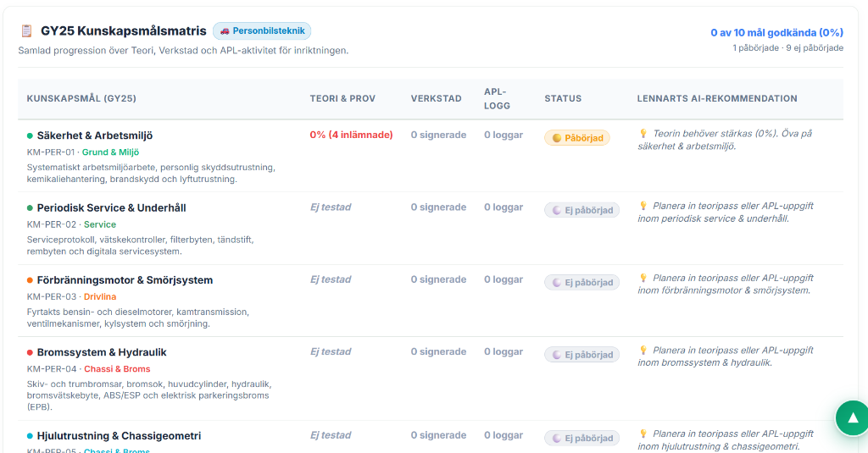Click '0 loggar' in the Förbränningsmotor row

click(504, 279)
